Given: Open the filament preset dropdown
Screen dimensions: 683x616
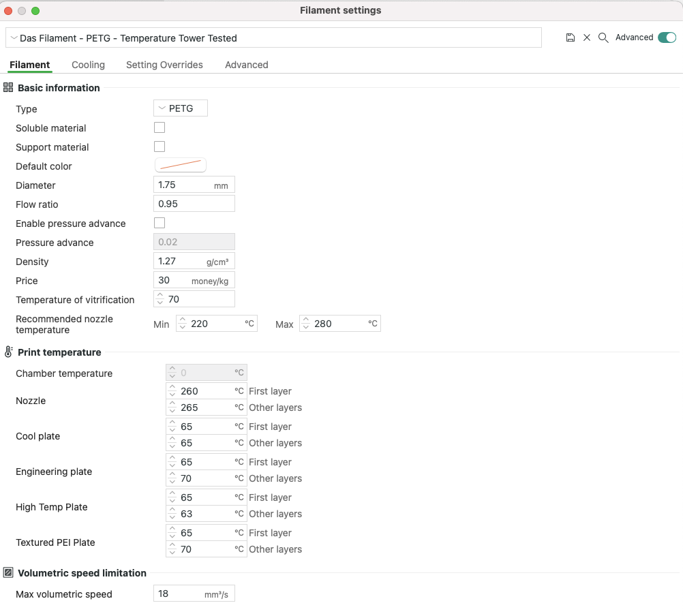Looking at the screenshot, I should click(273, 38).
